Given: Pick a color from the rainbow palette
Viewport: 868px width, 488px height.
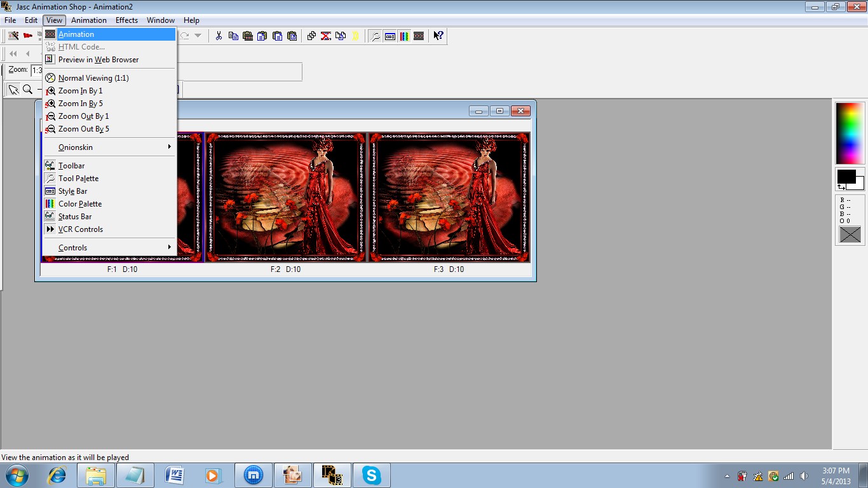Looking at the screenshot, I should point(850,133).
